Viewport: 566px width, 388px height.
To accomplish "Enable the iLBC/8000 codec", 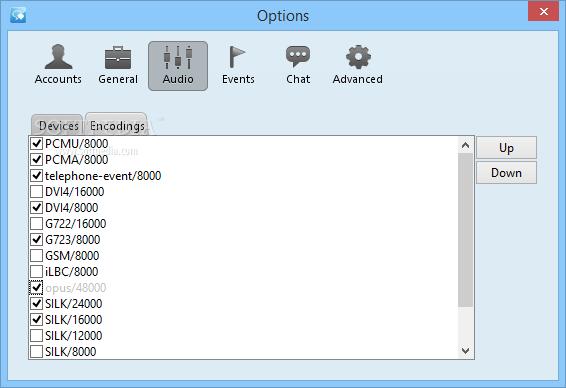I will click(x=36, y=271).
